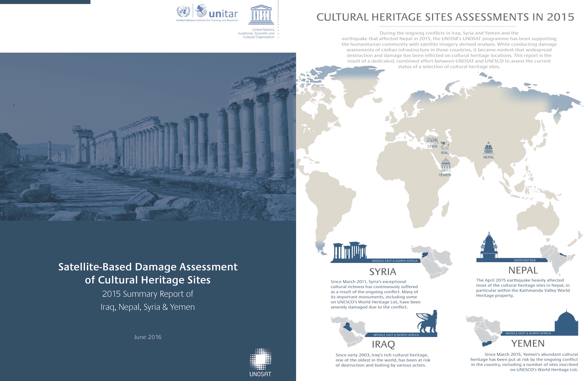Viewport: 588px width, 381px height.
Task: Click the large Iraq lamassu silhouette icon
Action: click(427, 321)
